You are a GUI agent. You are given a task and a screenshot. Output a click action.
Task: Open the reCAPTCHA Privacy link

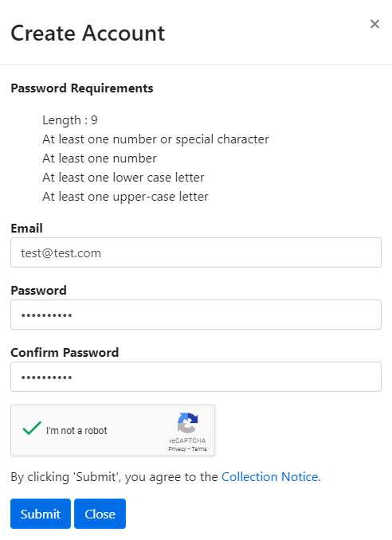coord(177,448)
